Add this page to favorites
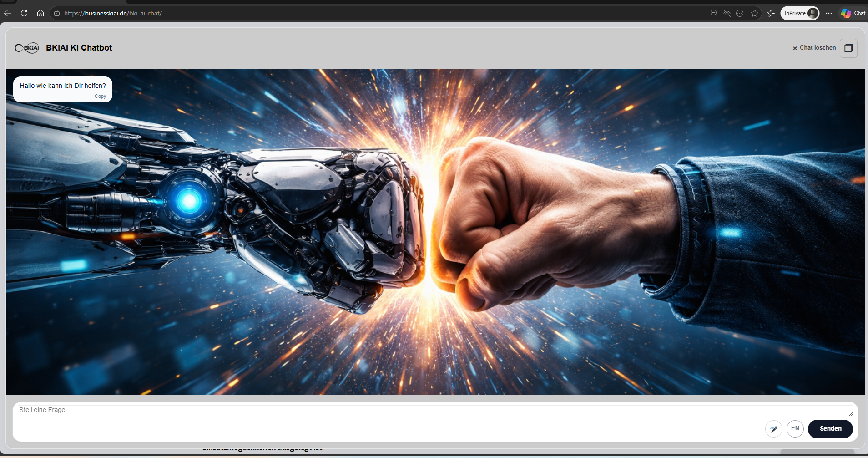The width and height of the screenshot is (868, 458). click(x=755, y=13)
